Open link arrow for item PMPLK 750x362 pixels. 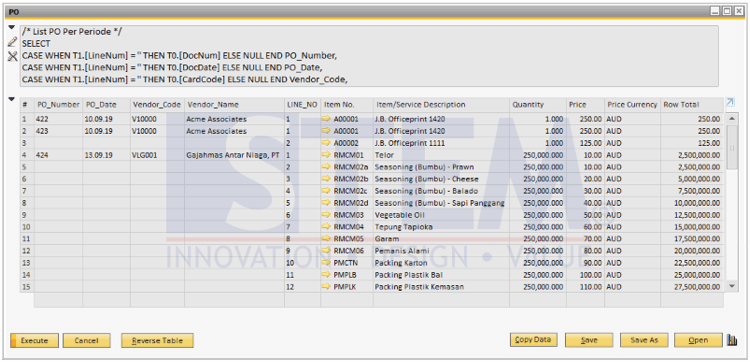(327, 286)
